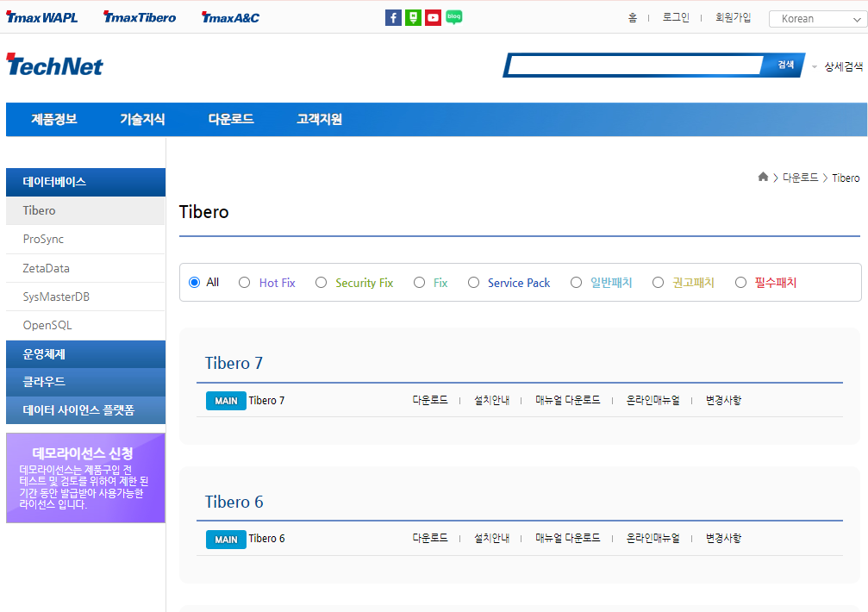Click the blue 검색 search button
Image resolution: width=868 pixels, height=612 pixels.
[x=784, y=64]
